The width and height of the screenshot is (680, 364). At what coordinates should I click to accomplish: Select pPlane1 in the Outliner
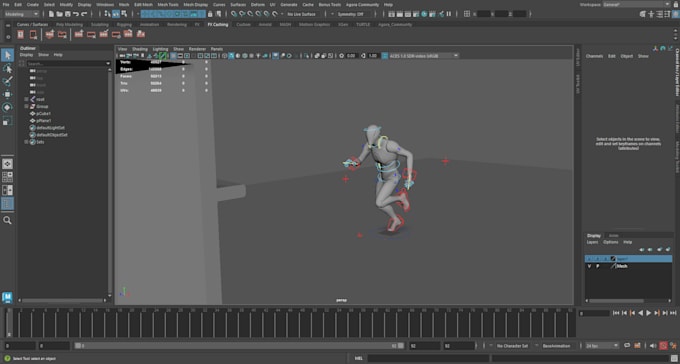coord(44,121)
